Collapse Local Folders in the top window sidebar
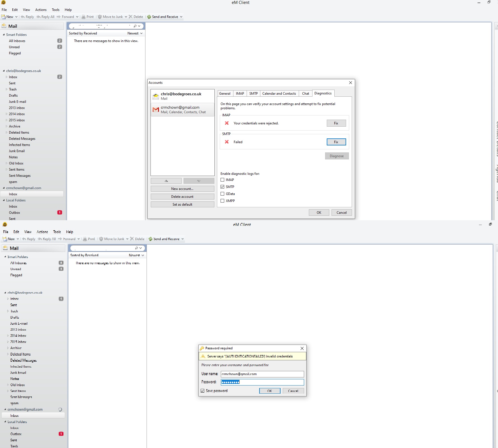Screen dimensions: 498x448 (x=4, y=200)
